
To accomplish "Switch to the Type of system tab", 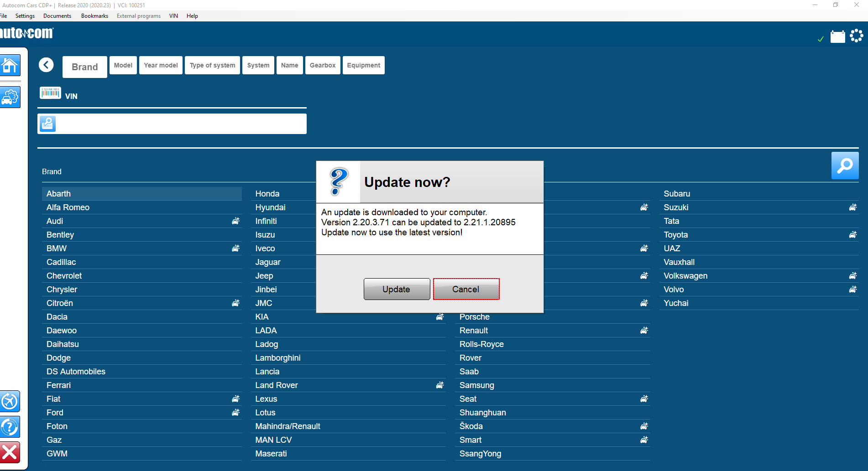I will [213, 65].
